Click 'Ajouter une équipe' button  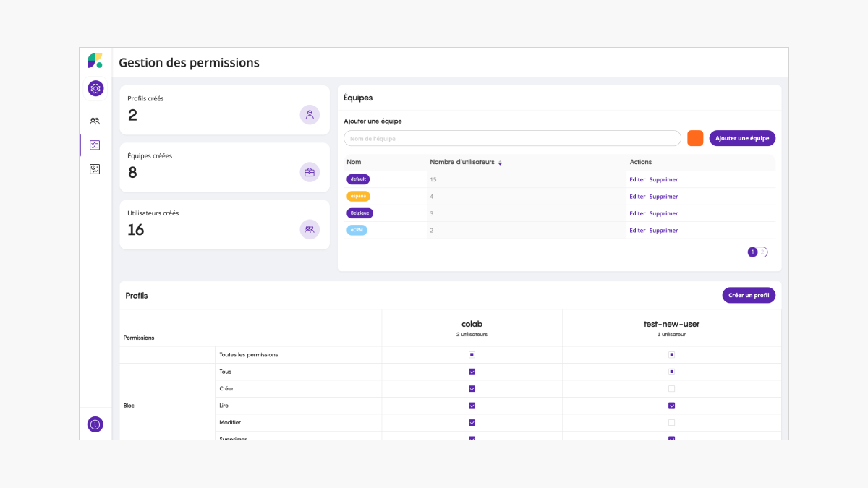pyautogui.click(x=742, y=138)
